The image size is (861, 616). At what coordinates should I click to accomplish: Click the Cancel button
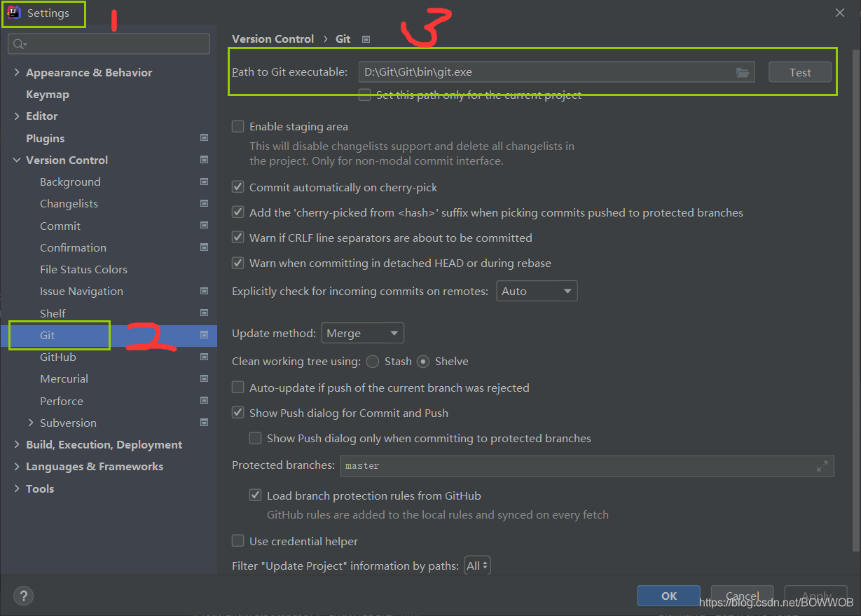(x=743, y=596)
